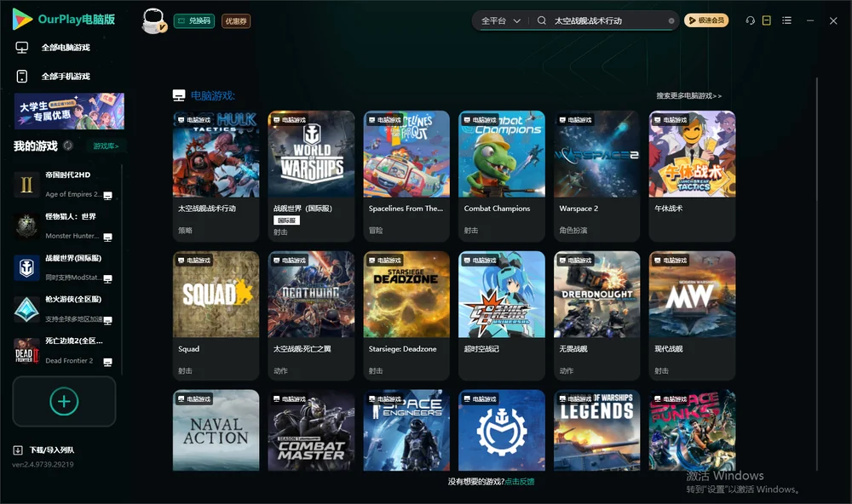Open the user avatar profile

tap(153, 21)
